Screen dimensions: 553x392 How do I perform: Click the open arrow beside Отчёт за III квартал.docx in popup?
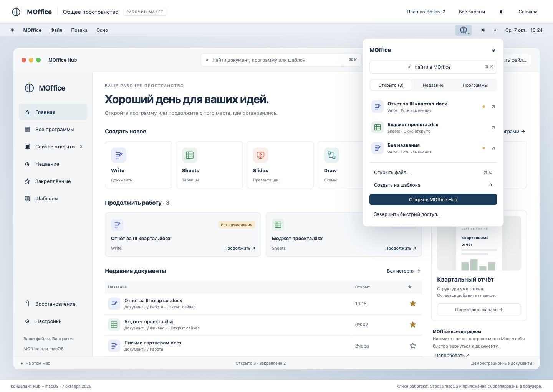[493, 107]
